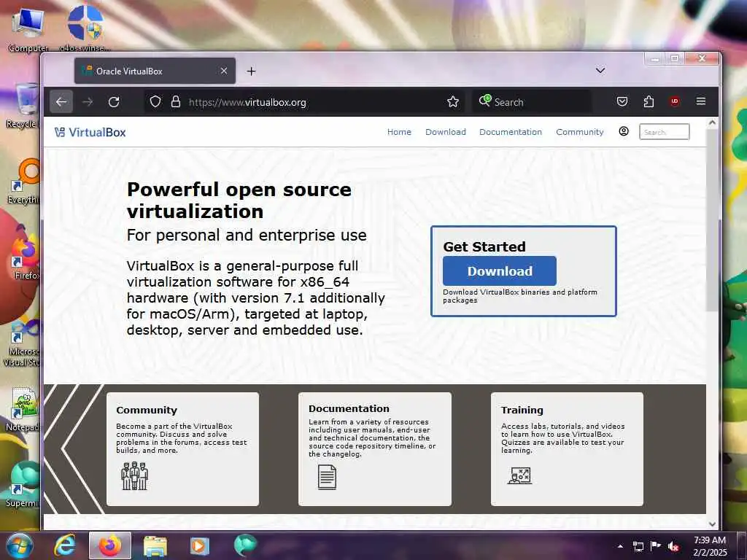Click the scrollbar down arrow

pyautogui.click(x=712, y=524)
